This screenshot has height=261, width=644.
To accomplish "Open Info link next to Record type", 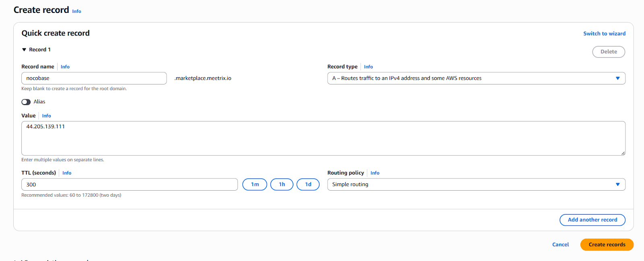I will pos(368,67).
